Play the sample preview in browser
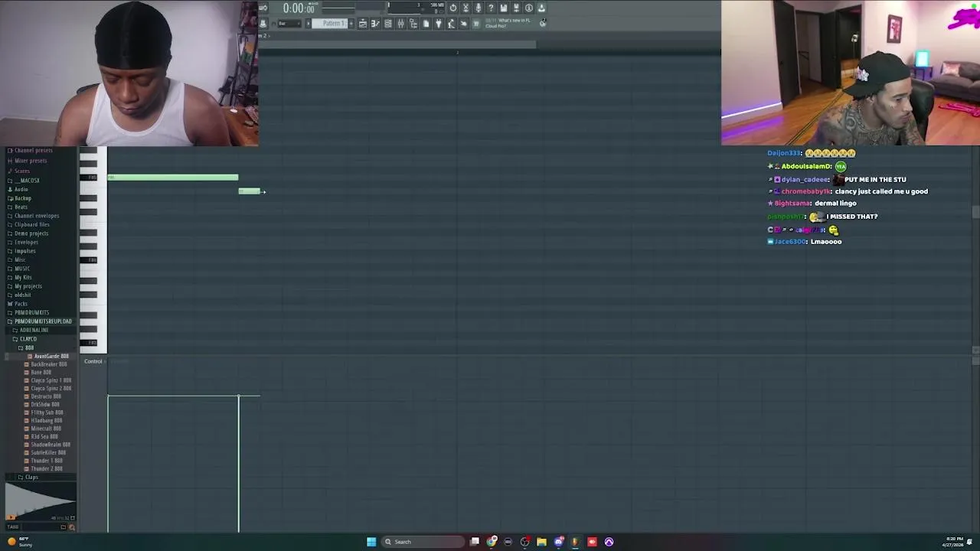The image size is (980, 551). tap(11, 518)
